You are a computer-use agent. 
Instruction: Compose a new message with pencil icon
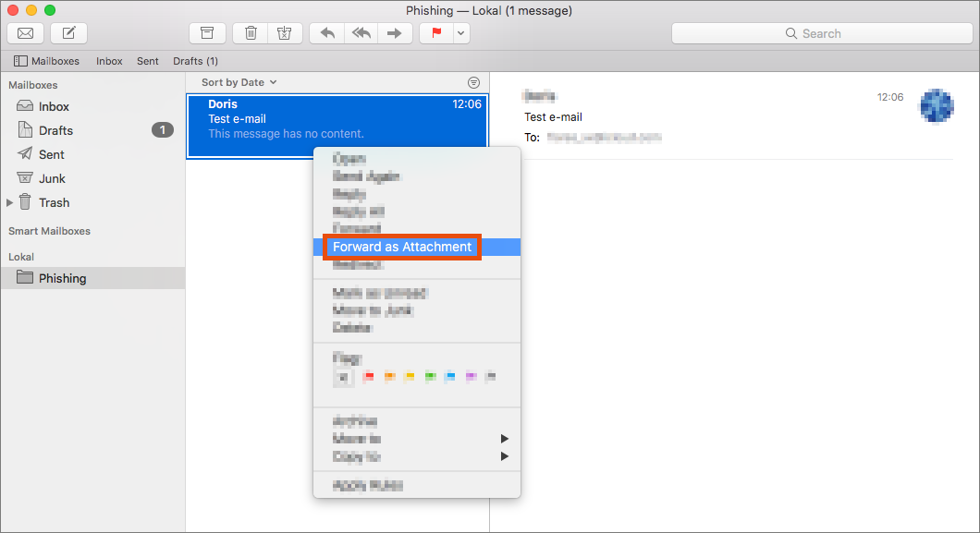(x=69, y=33)
